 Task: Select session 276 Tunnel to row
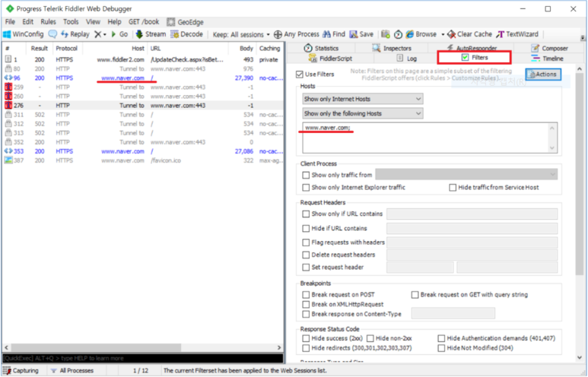(143, 106)
